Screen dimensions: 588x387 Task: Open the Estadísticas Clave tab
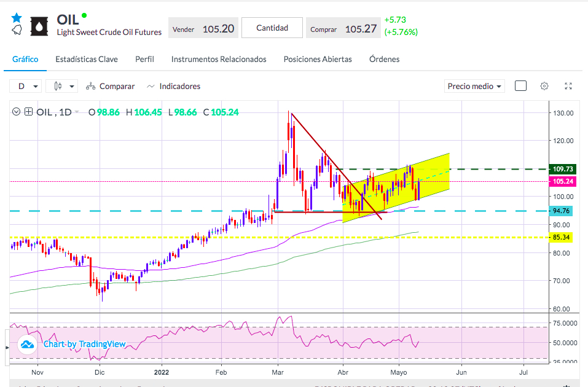87,59
